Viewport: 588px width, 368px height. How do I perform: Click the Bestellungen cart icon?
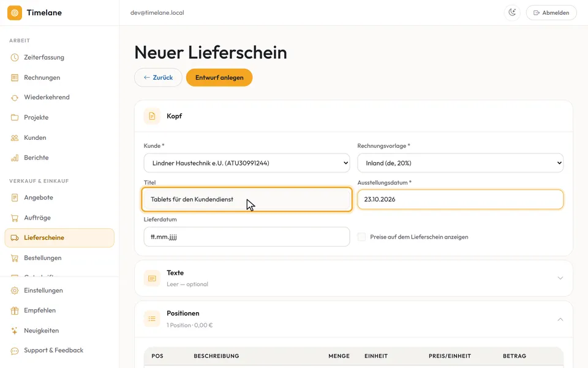click(x=15, y=258)
